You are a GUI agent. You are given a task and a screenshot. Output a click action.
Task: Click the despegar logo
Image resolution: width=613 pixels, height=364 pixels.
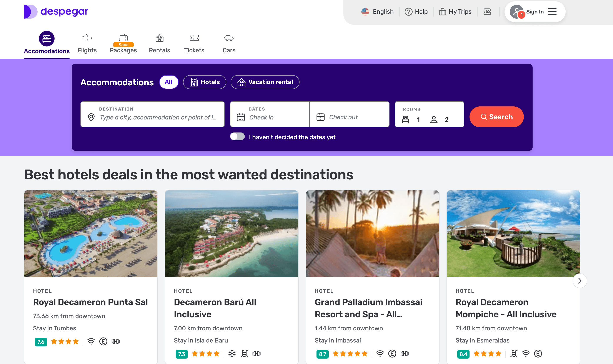click(x=56, y=12)
